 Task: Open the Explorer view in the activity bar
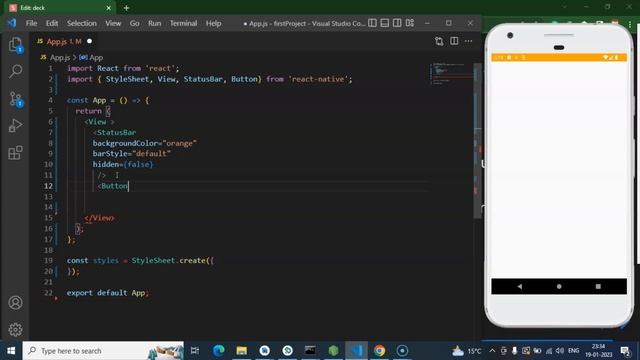tap(16, 44)
